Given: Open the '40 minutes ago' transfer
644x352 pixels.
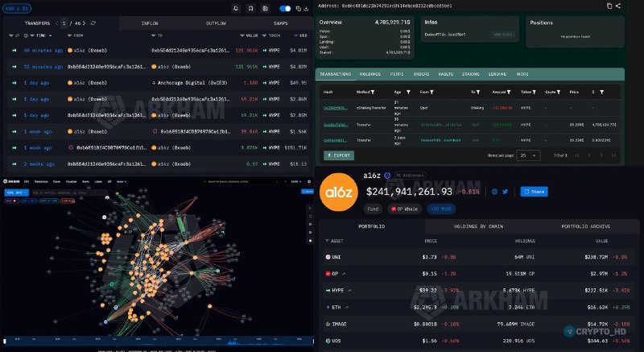Looking at the screenshot, I should 43,51.
